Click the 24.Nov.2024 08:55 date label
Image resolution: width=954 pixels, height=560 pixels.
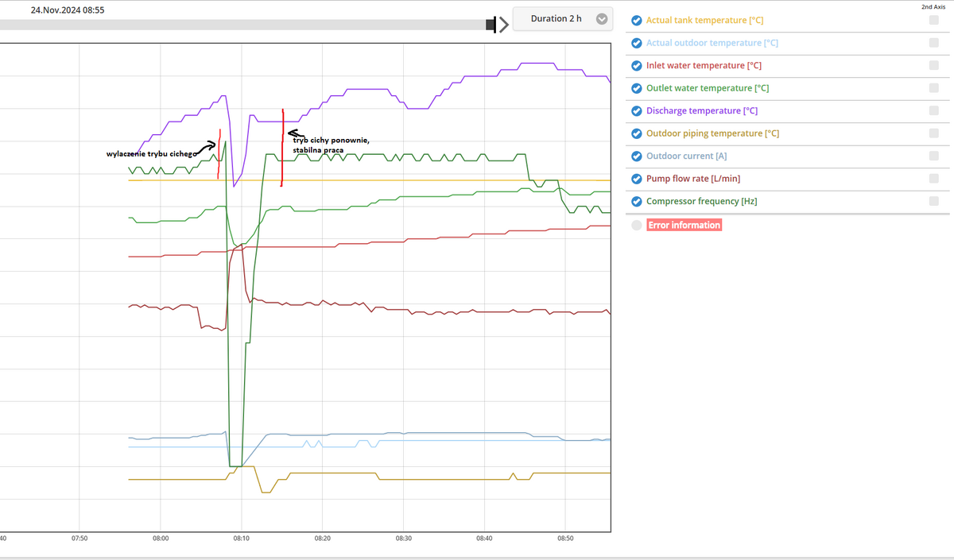(x=68, y=10)
